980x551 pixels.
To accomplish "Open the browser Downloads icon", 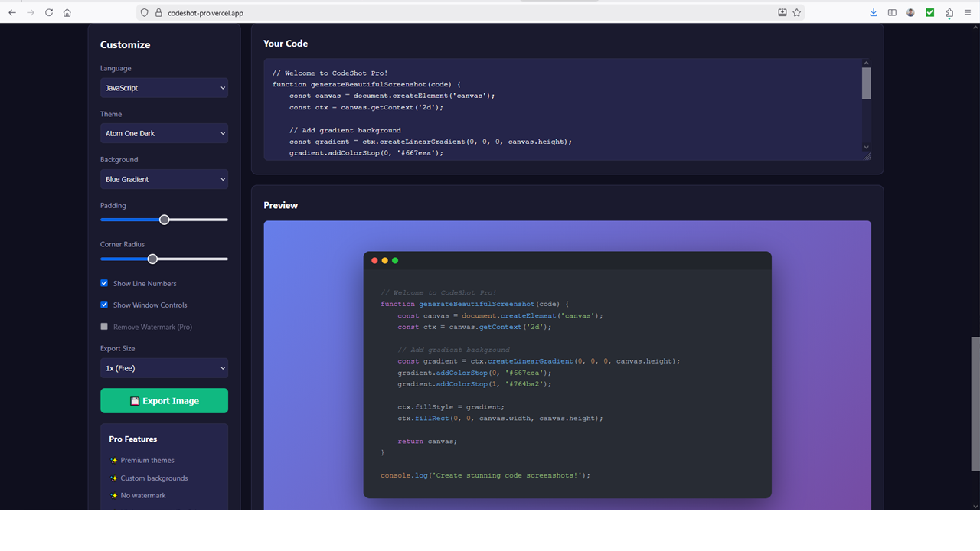I will pos(873,12).
